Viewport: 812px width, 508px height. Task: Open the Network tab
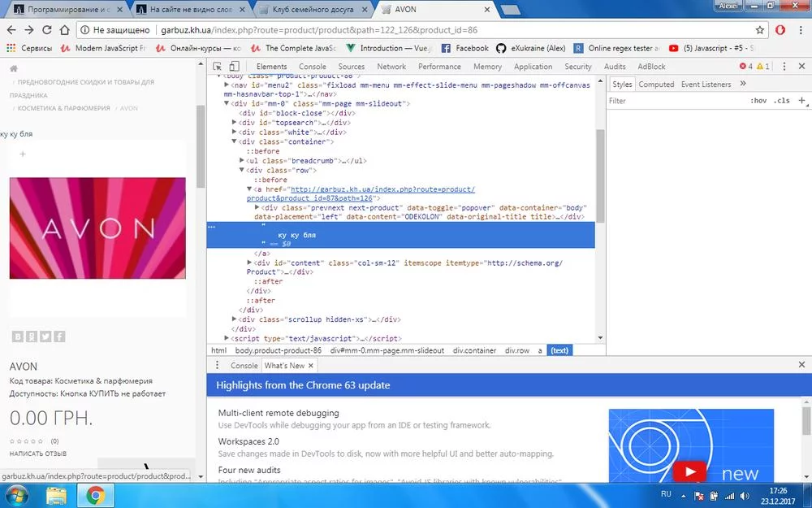pyautogui.click(x=391, y=67)
